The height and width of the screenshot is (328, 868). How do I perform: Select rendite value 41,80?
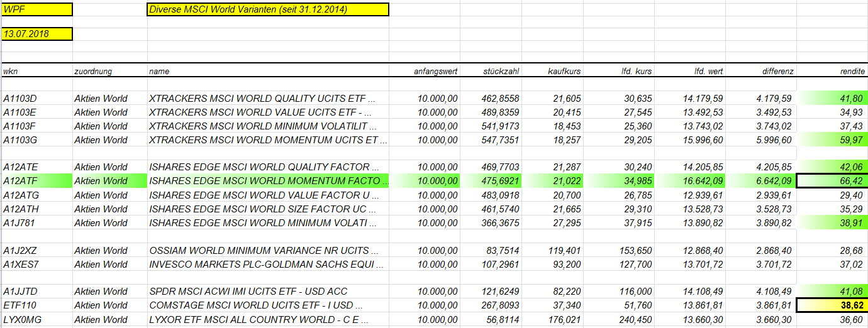pyautogui.click(x=833, y=99)
